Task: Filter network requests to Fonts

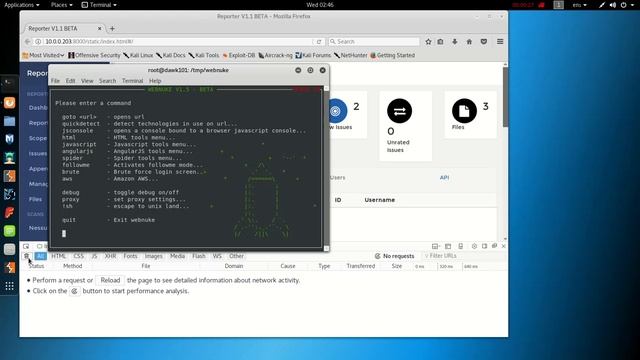Action: (130, 256)
